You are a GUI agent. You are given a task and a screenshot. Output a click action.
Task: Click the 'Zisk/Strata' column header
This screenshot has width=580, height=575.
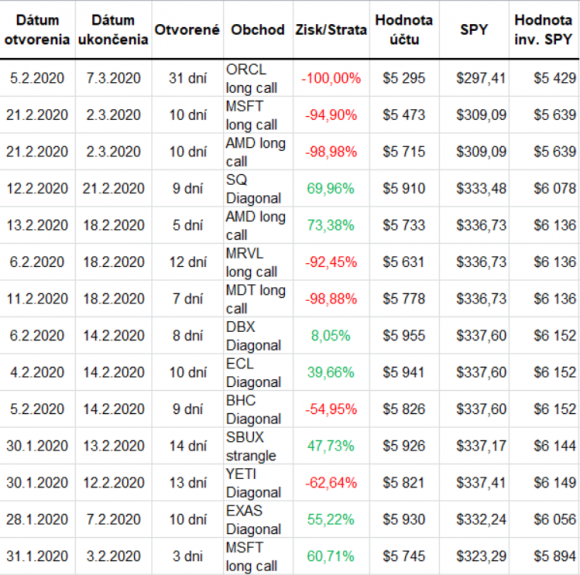click(x=331, y=30)
